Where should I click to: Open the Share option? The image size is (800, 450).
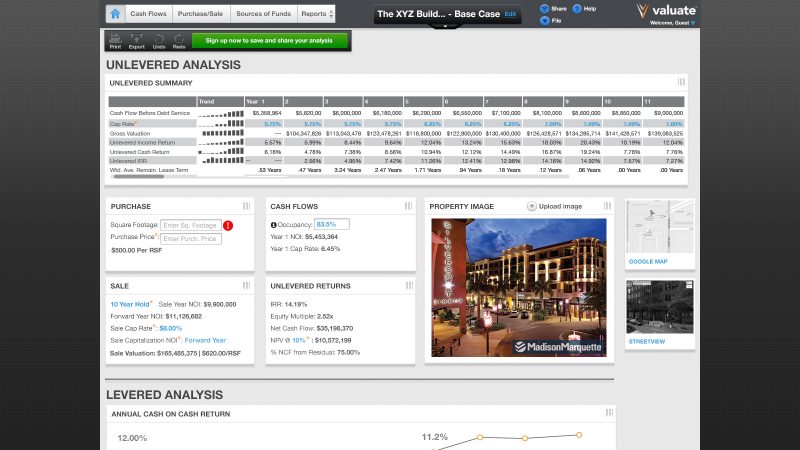(x=552, y=8)
